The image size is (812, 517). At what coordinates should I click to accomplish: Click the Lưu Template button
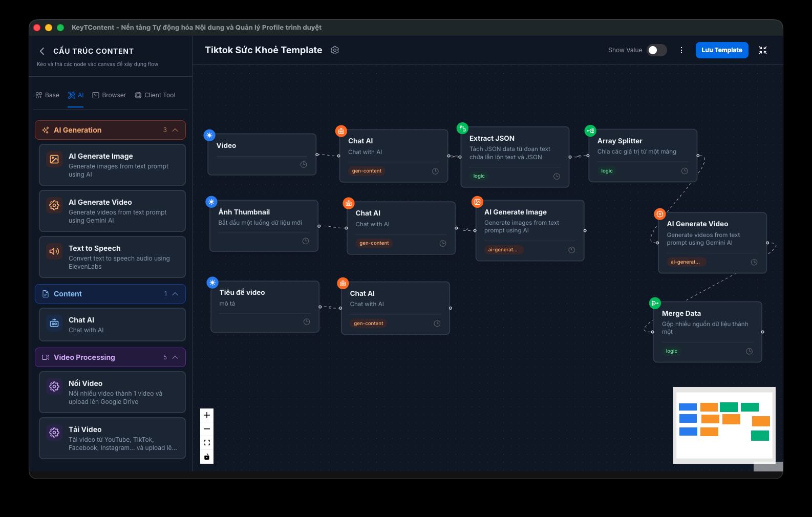click(x=721, y=50)
